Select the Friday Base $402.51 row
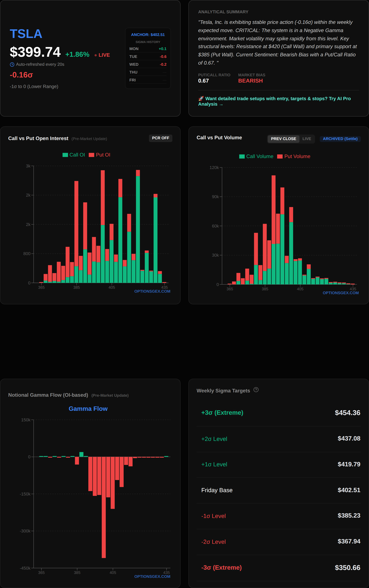 click(278, 490)
